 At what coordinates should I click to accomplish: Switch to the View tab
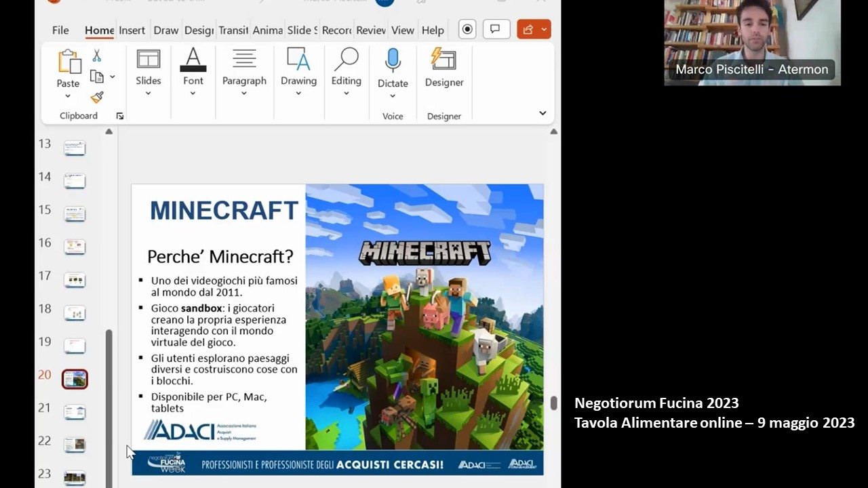[402, 30]
